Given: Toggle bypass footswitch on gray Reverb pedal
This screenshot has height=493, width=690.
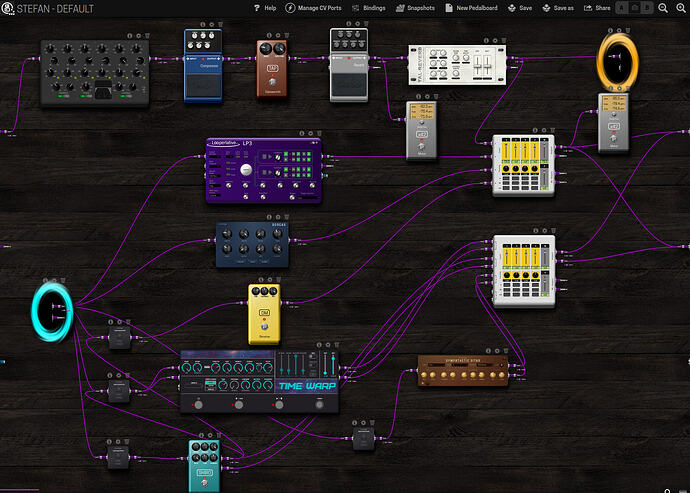Looking at the screenshot, I should point(349,85).
